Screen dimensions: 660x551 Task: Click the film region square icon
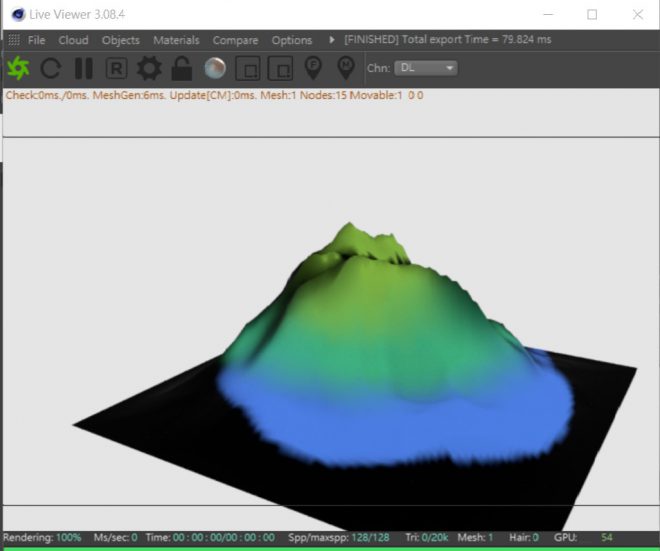tap(280, 68)
